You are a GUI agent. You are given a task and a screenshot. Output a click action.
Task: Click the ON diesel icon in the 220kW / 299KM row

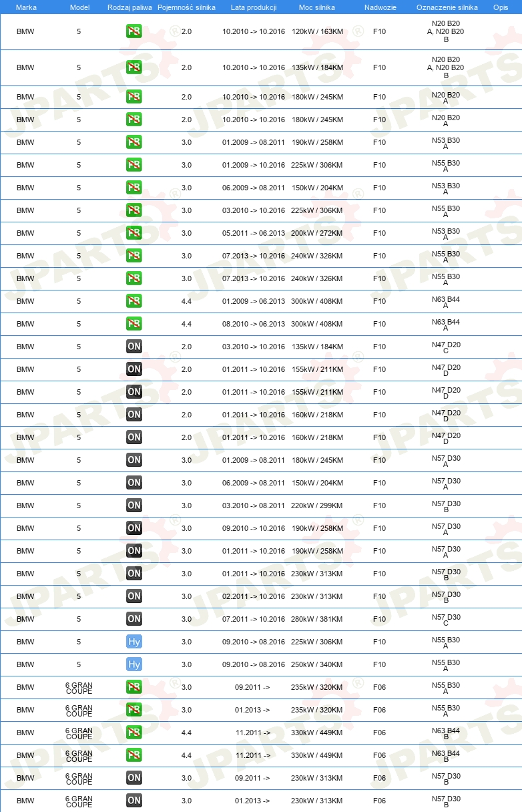tap(134, 505)
